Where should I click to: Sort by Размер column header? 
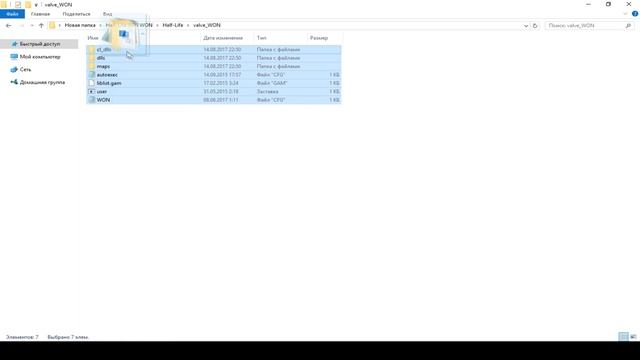319,38
